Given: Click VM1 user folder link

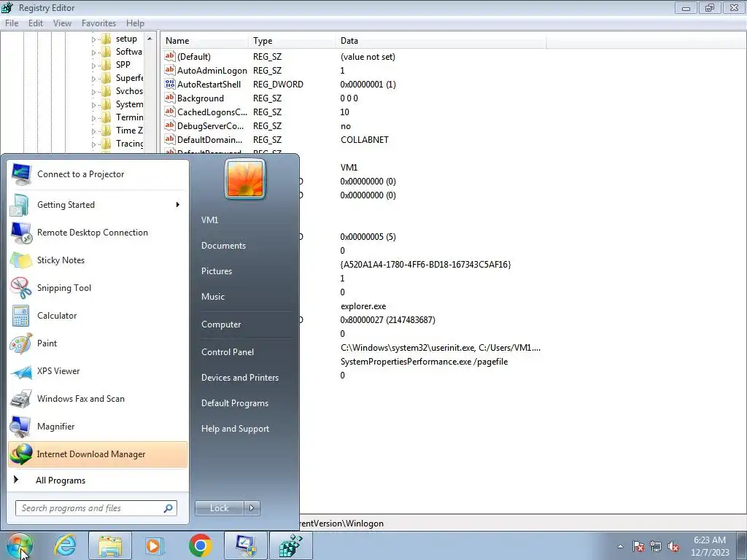Looking at the screenshot, I should tap(209, 220).
